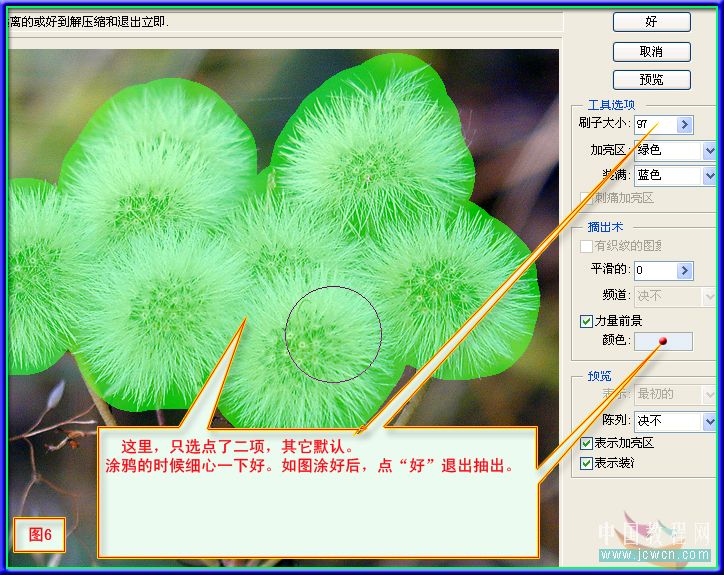The height and width of the screenshot is (575, 724).
Task: Open the 加亮区 highlight color dropdown (绿色)
Action: [x=675, y=150]
